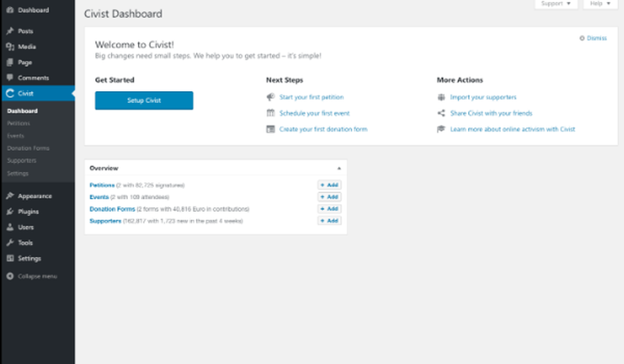The height and width of the screenshot is (364, 624).
Task: Click the Dashboard gauge icon in sidebar
Action: [x=10, y=10]
